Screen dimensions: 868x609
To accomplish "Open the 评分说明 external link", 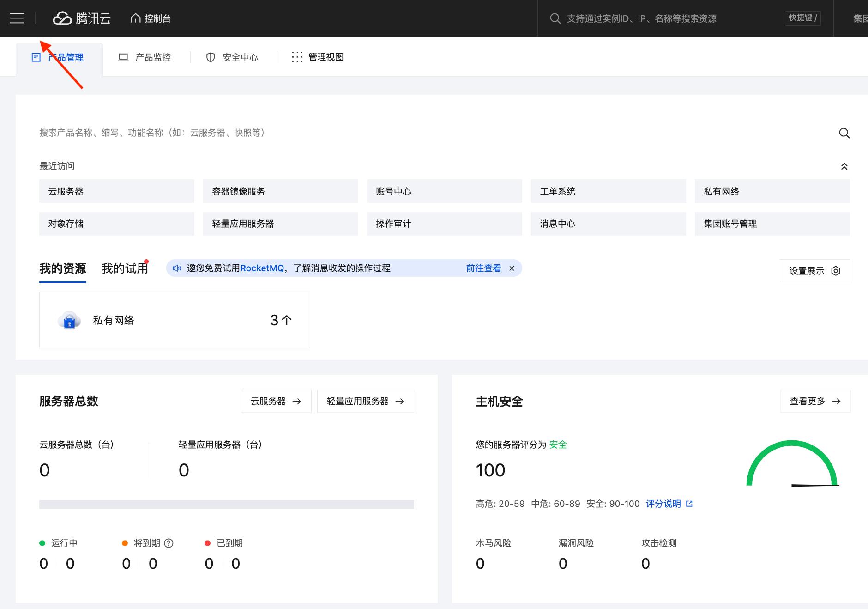I will coord(669,504).
